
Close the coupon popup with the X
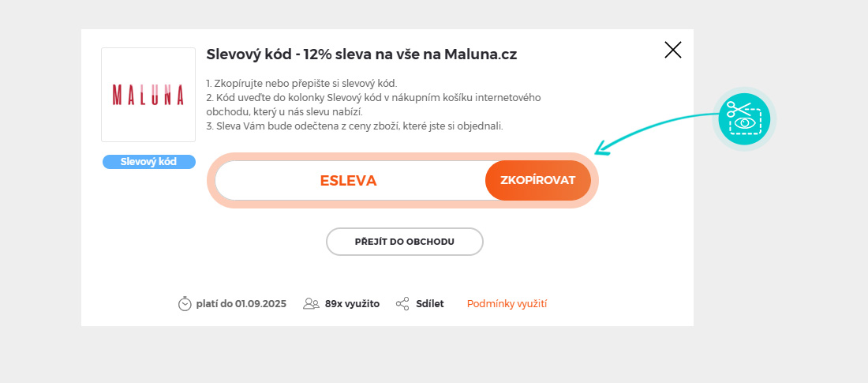coord(673,51)
